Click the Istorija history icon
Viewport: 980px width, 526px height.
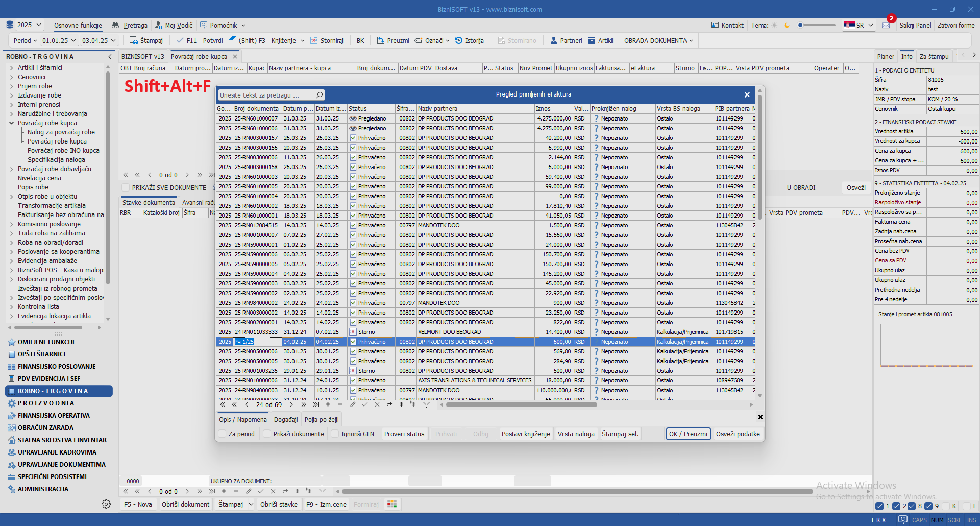tap(459, 40)
